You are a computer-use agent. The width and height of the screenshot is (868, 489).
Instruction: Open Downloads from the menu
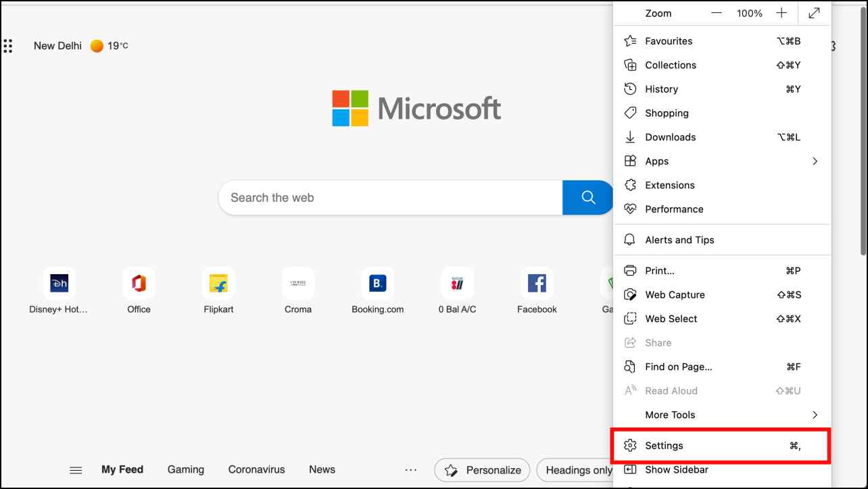[x=722, y=137]
